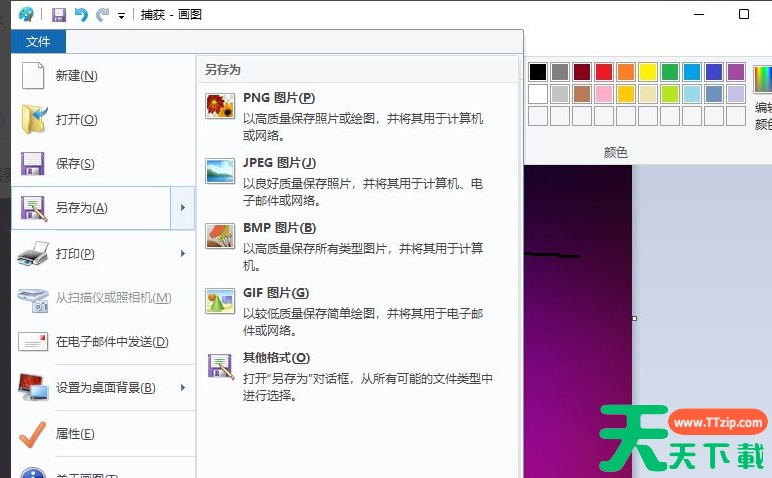772x478 pixels.
Task: Click the orange checkmark icon for 属性
Action: pyautogui.click(x=32, y=434)
